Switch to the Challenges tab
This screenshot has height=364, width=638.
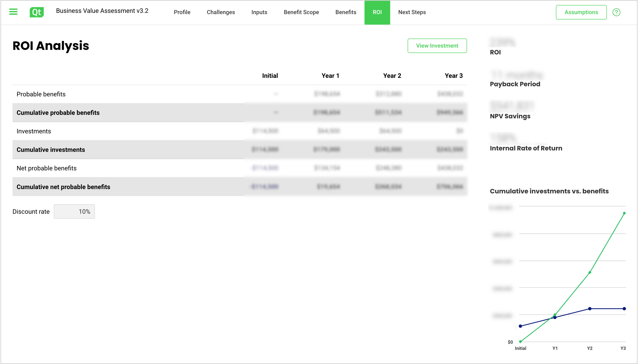click(221, 12)
